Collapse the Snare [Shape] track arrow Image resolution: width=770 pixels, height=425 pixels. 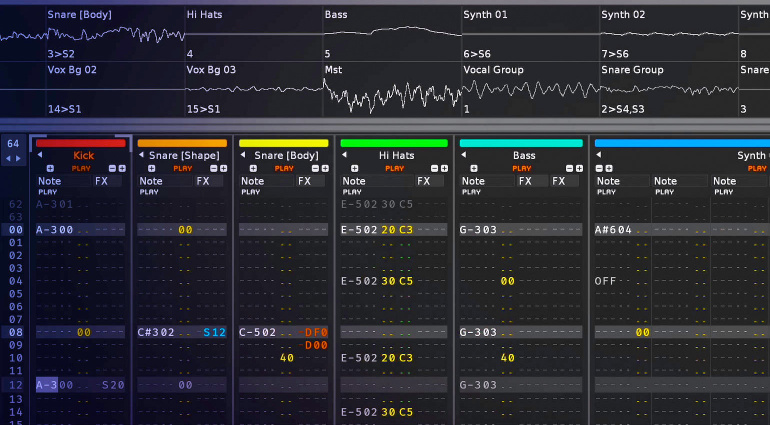pos(142,156)
